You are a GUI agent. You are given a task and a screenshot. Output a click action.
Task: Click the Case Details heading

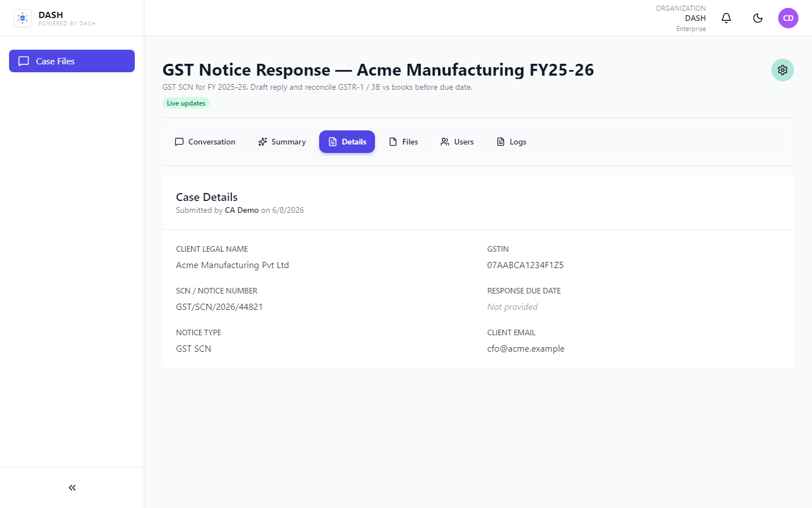207,197
